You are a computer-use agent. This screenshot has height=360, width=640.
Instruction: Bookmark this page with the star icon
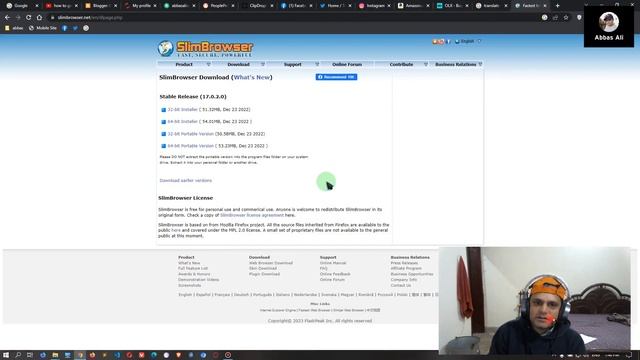[566, 18]
